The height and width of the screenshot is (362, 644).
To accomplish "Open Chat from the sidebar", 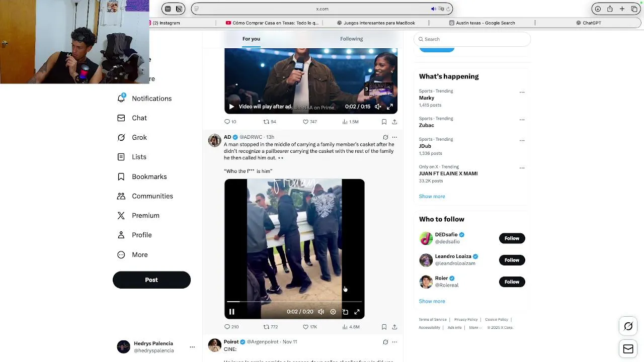I will pos(132,118).
